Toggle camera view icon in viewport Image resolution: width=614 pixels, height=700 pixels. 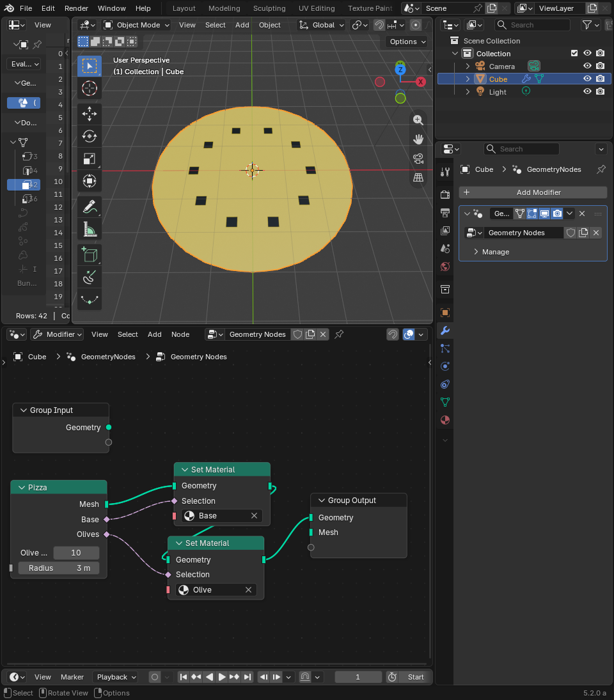coord(418,159)
